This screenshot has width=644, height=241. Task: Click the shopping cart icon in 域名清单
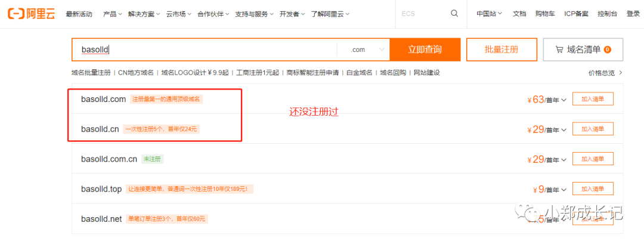click(559, 50)
